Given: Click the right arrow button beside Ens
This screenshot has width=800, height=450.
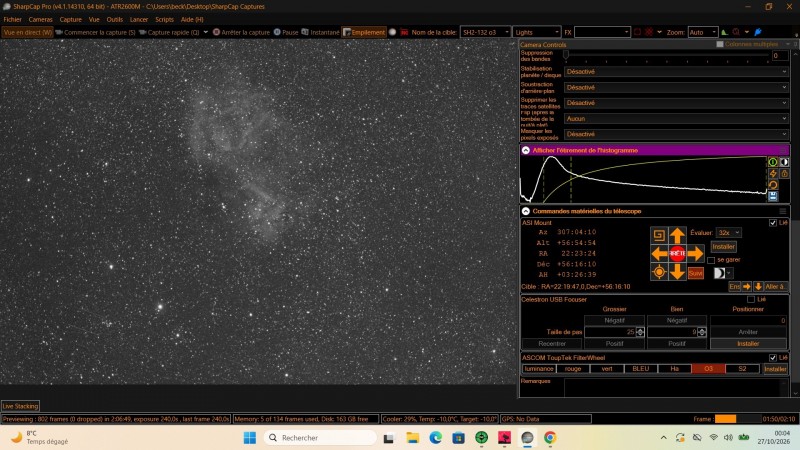Looking at the screenshot, I should click(x=746, y=287).
